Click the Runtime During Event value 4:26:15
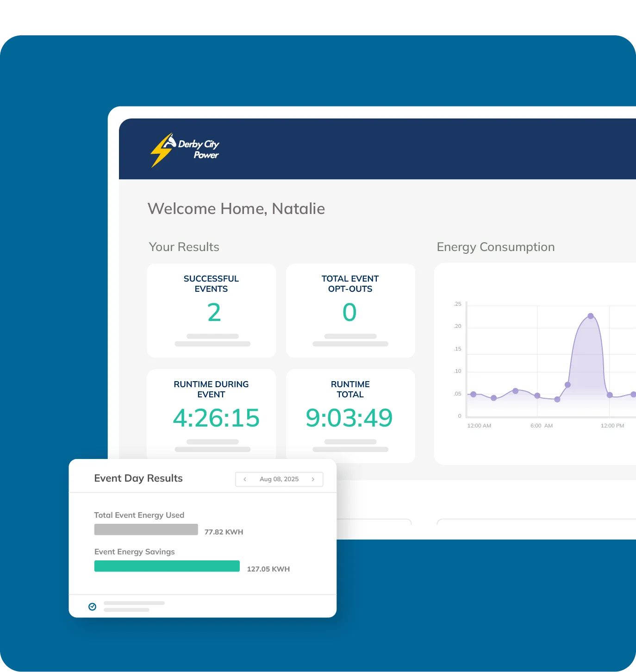636x672 pixels. pos(216,418)
